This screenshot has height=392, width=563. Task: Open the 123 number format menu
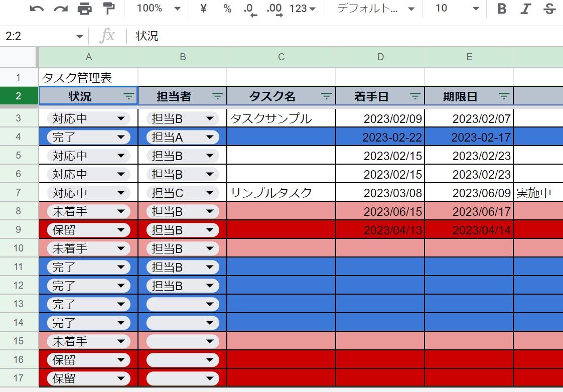tap(303, 8)
